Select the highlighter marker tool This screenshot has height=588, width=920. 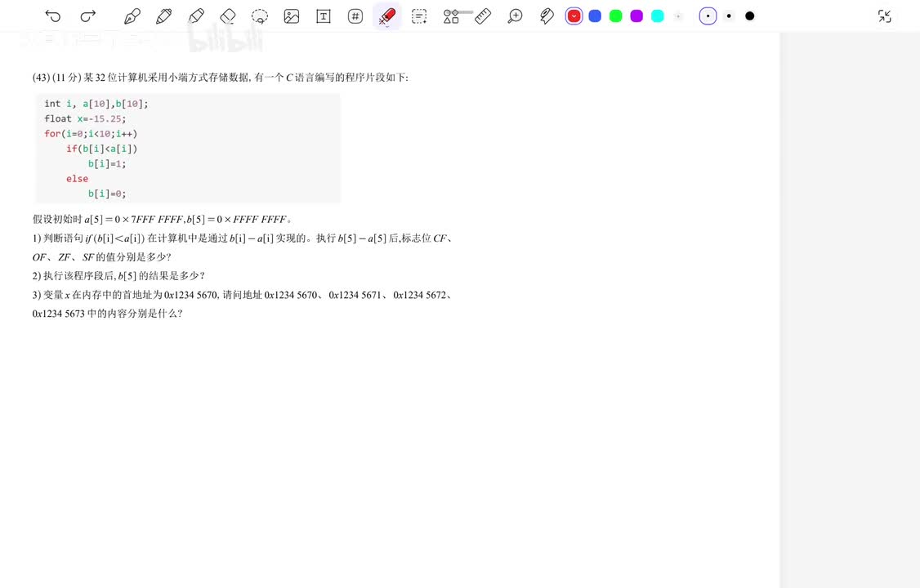point(196,16)
